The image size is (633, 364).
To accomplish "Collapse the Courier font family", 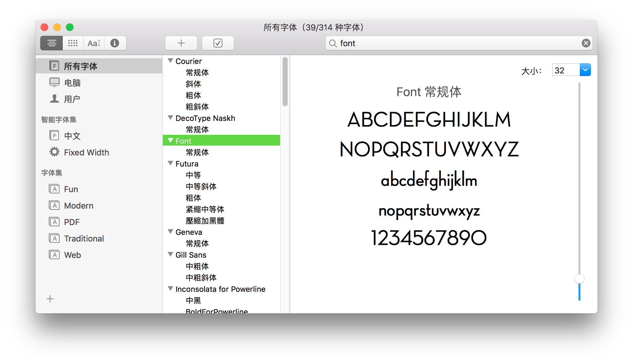I will tap(170, 61).
